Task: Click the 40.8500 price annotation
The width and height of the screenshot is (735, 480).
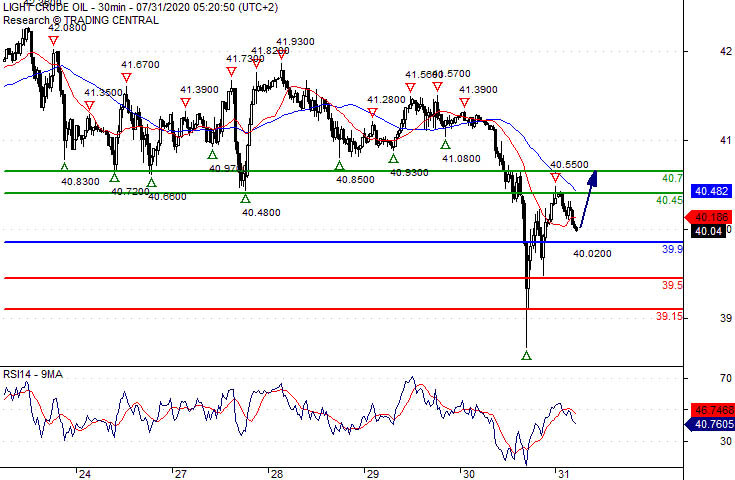Action: click(355, 180)
